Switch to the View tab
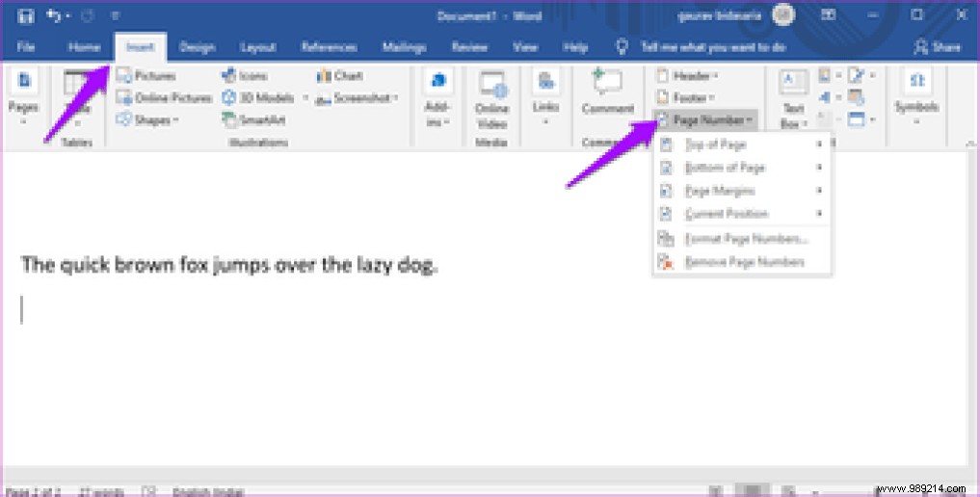Image resolution: width=980 pixels, height=497 pixels. click(x=525, y=47)
